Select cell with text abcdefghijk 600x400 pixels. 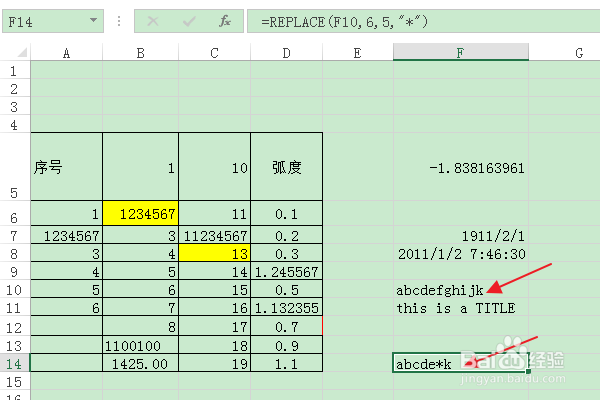coord(461,289)
